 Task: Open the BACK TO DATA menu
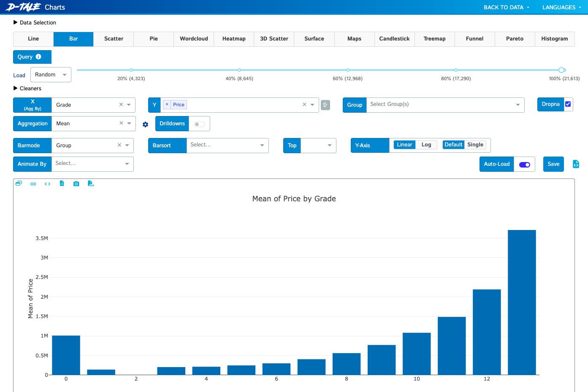tap(507, 7)
